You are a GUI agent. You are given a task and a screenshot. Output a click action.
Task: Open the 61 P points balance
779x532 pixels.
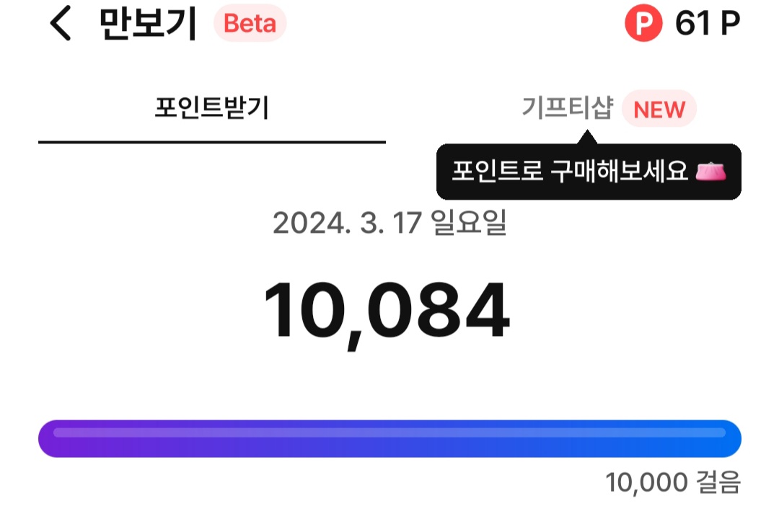(707, 25)
